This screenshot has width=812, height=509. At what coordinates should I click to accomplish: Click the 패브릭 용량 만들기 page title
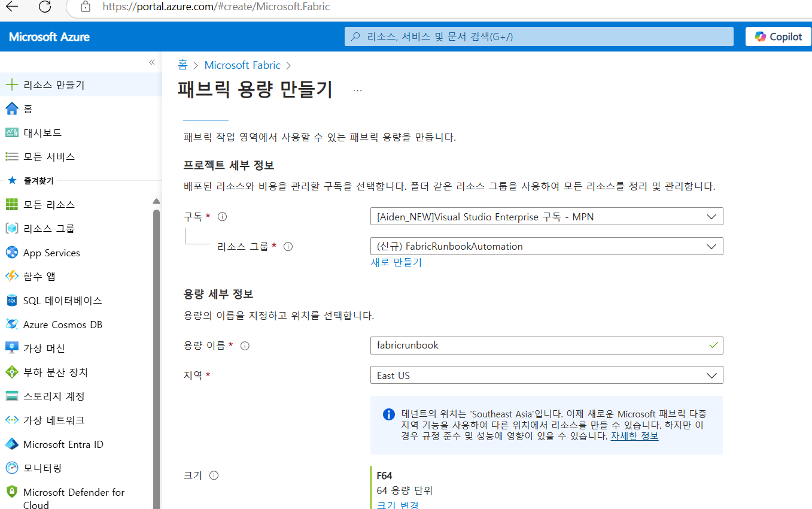[255, 90]
